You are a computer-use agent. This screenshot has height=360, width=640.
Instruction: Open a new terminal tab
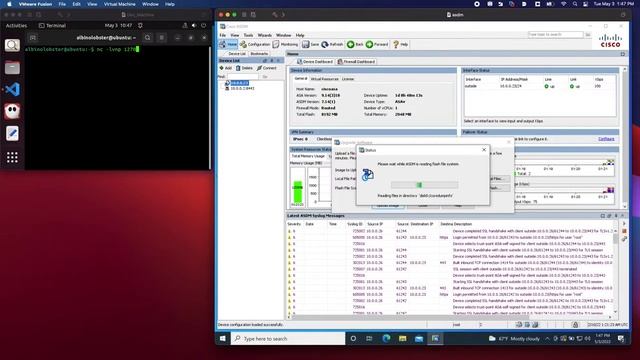(x=33, y=38)
